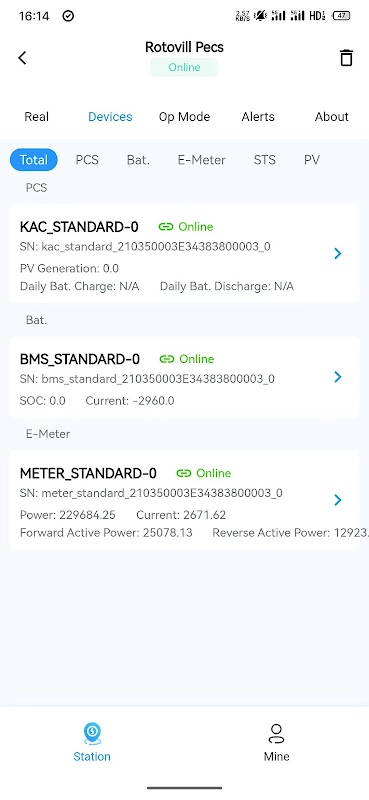Screen dimensions: 369x800
Task: Select the PCS filter chip
Action: pyautogui.click(x=87, y=160)
